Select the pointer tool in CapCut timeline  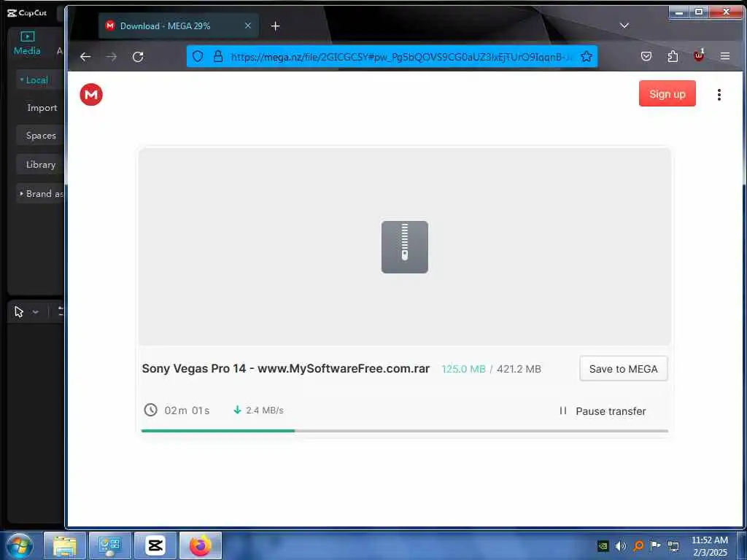[x=18, y=312]
